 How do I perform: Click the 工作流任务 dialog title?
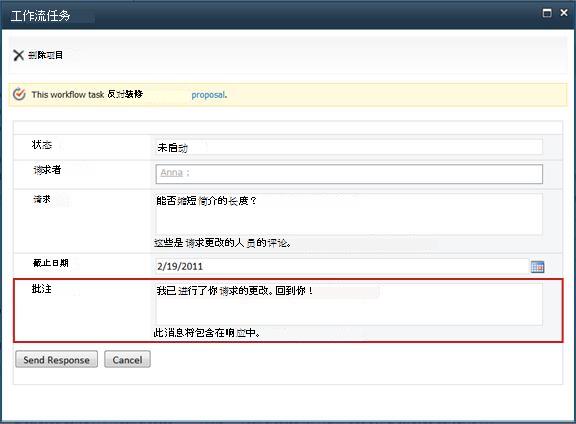40,16
